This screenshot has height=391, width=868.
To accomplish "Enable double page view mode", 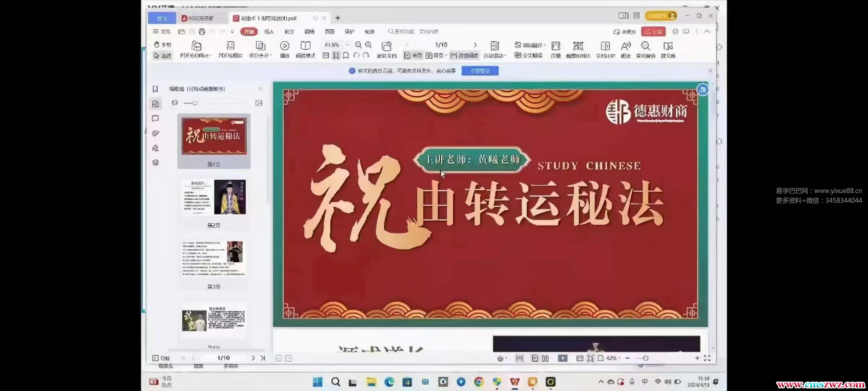I will [x=434, y=55].
